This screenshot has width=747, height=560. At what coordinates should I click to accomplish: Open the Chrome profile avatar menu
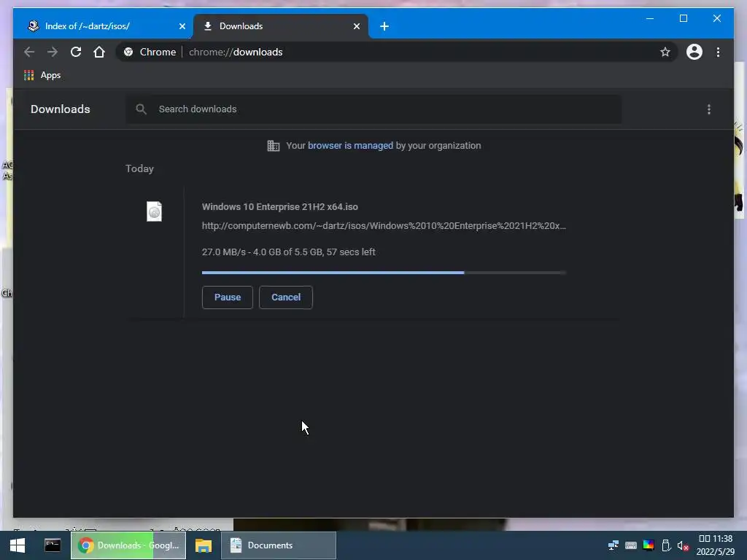coord(694,52)
